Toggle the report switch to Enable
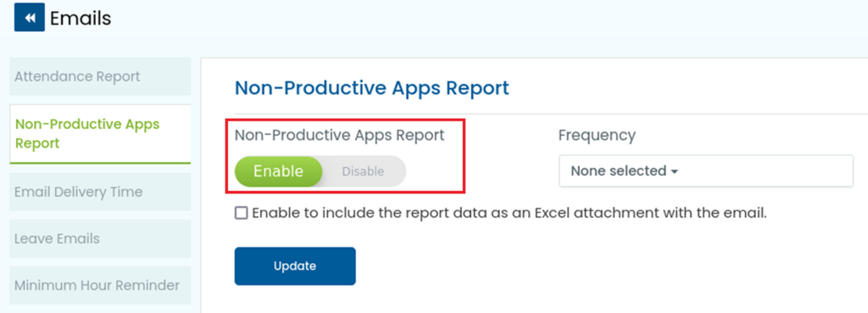Screen dimensions: 868x313 (278, 171)
